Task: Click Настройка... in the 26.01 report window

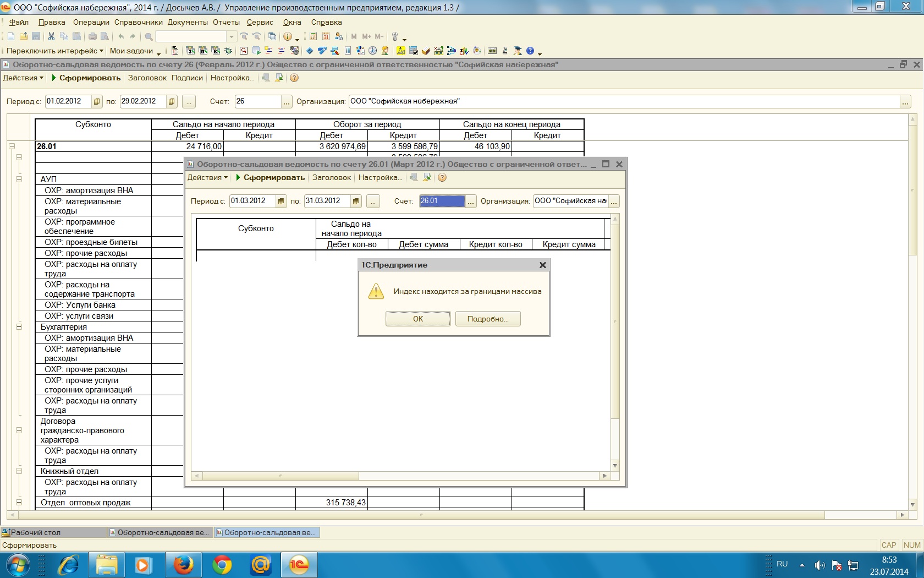Action: pos(380,177)
